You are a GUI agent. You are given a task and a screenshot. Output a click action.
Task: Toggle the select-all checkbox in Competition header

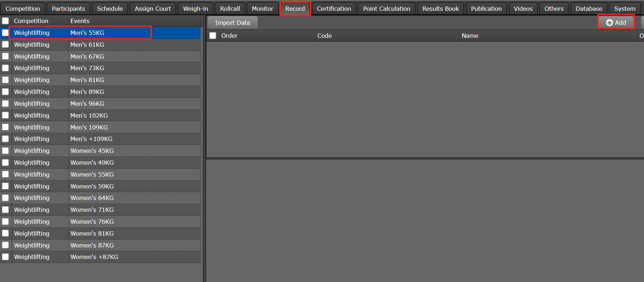coord(5,21)
